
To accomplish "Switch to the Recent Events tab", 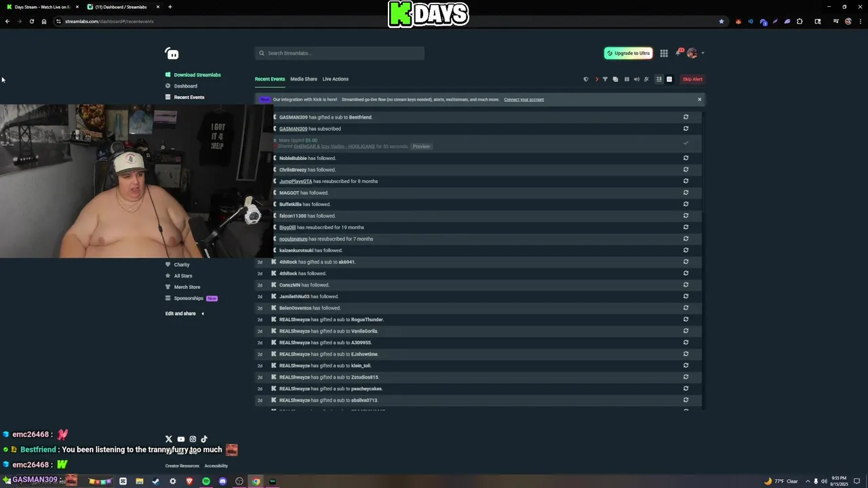I will coord(270,79).
